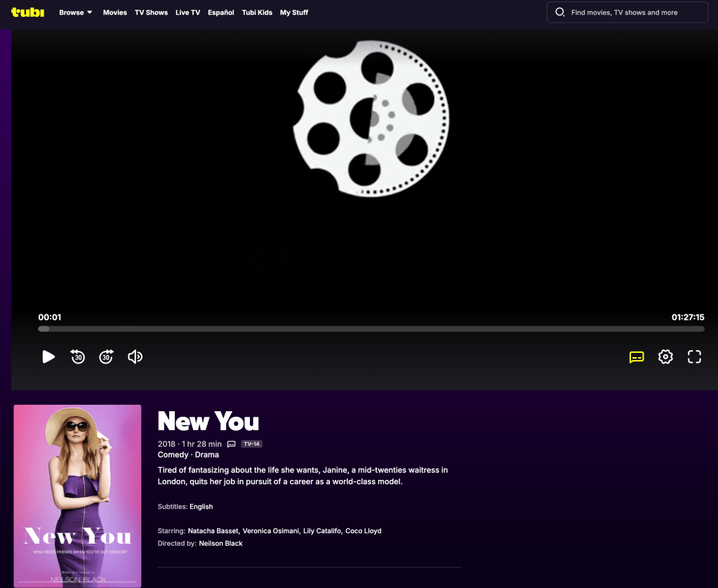718x588 pixels.
Task: Switch to Español section
Action: pos(221,13)
